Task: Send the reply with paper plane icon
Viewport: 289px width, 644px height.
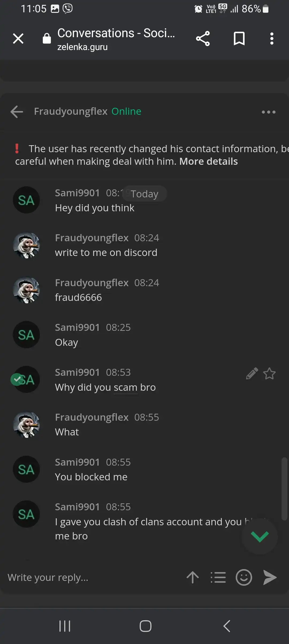Action: pos(270,577)
